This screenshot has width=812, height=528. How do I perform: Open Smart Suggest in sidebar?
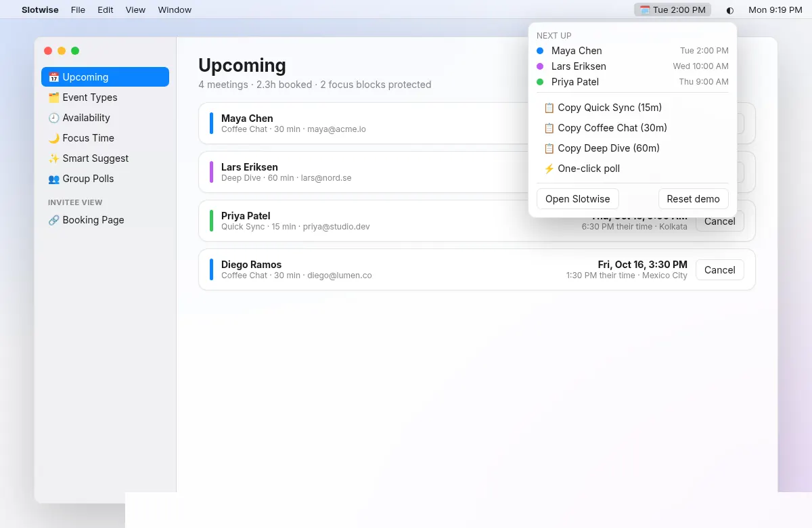105,158
